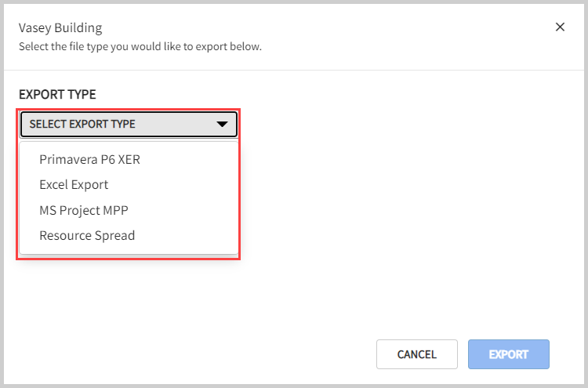Choose Primavera P6 XER from the list
588x388 pixels.
coord(89,160)
